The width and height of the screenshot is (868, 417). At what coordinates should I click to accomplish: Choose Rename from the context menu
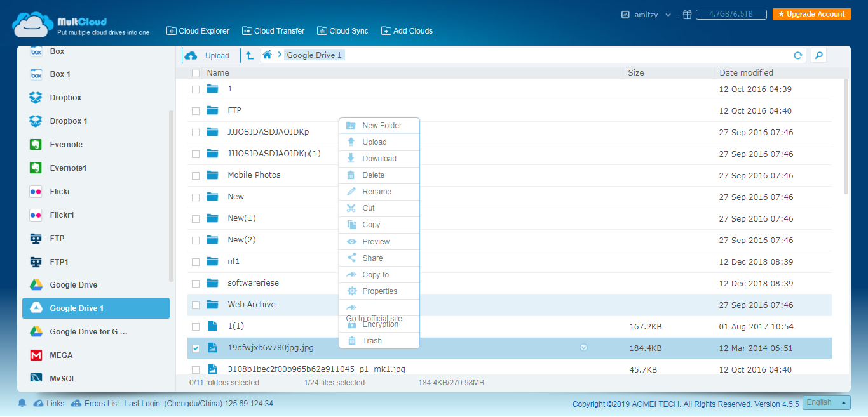point(377,192)
